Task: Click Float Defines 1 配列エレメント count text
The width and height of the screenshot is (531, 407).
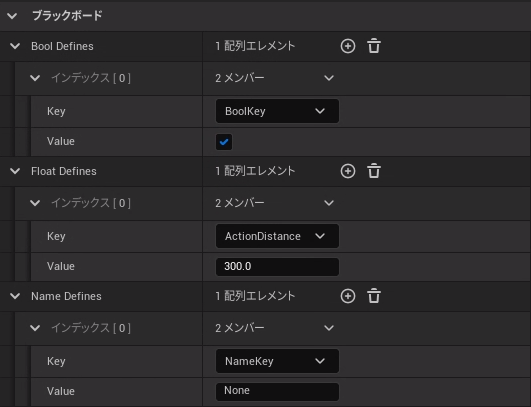Action: click(x=255, y=171)
